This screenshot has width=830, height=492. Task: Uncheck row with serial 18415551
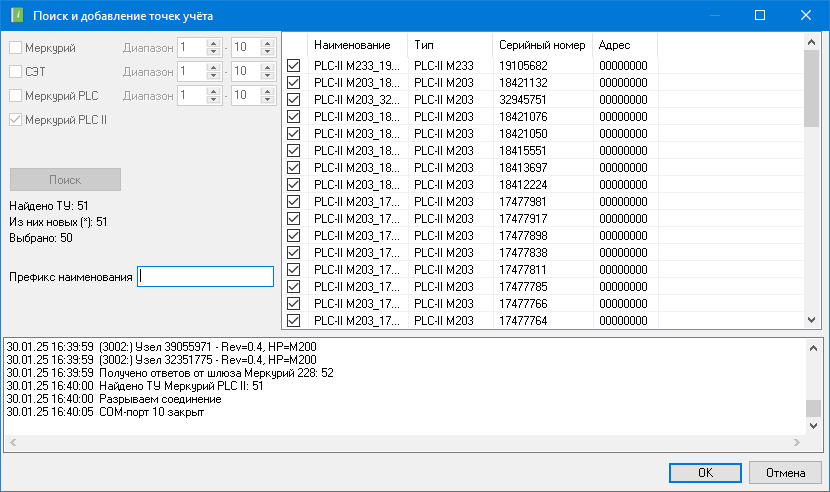(293, 150)
